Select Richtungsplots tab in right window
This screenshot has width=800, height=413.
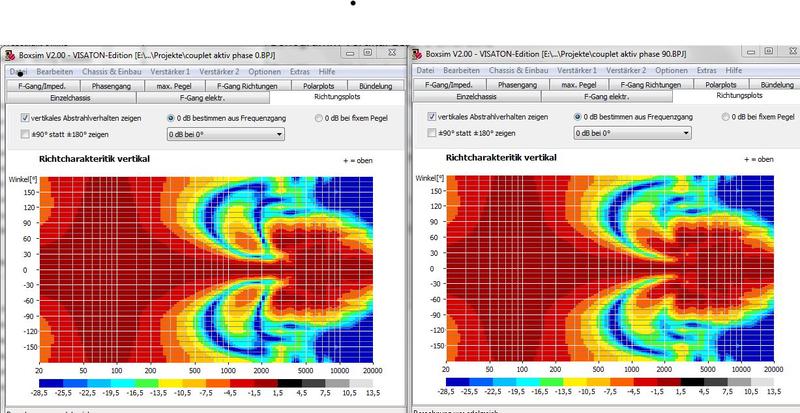[x=739, y=95]
